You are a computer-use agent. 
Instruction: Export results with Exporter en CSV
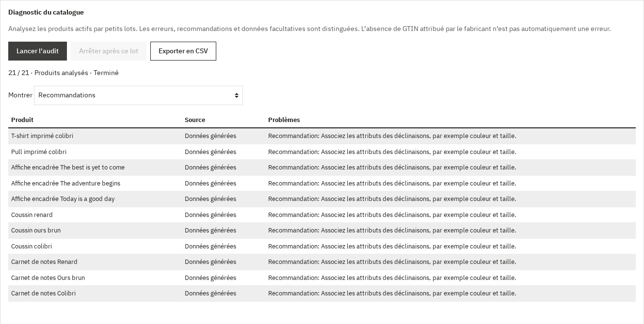pos(183,51)
